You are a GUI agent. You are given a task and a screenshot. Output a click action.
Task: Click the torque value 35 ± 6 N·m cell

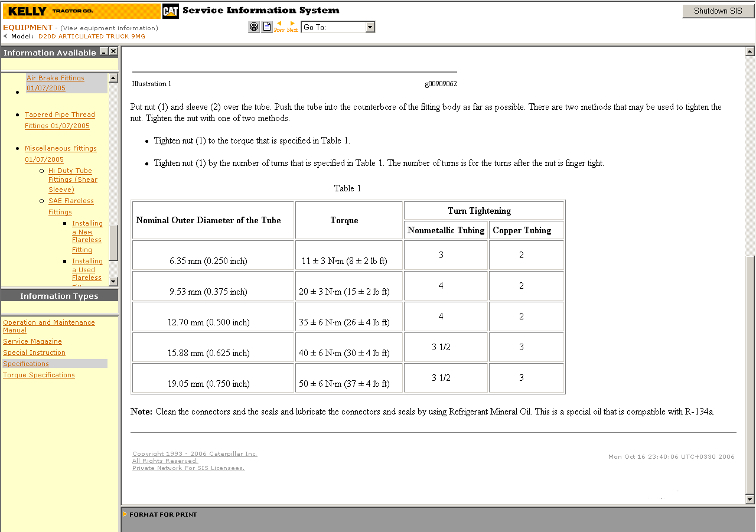coord(349,316)
